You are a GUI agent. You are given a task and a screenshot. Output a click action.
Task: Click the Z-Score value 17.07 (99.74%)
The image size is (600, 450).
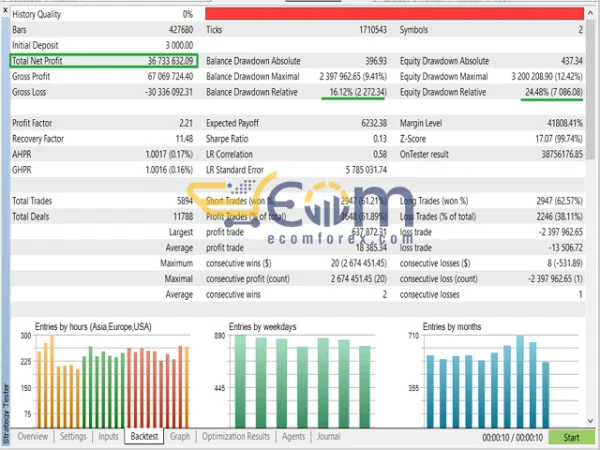(x=559, y=139)
